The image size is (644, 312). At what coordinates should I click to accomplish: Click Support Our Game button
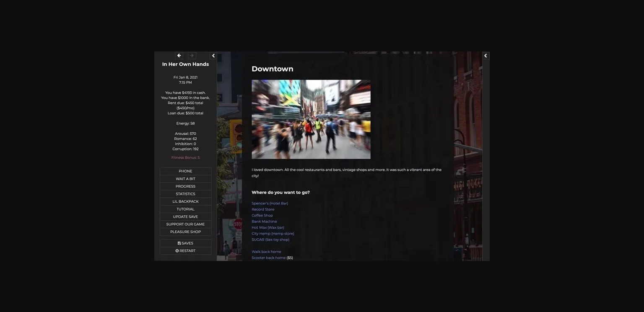coord(185,224)
